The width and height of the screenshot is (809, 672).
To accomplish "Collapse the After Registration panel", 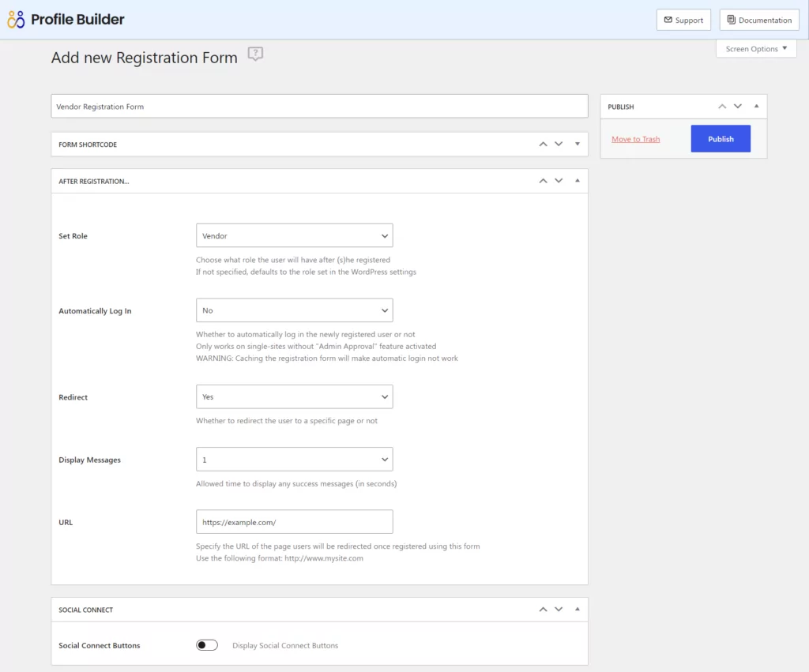I will (x=578, y=181).
